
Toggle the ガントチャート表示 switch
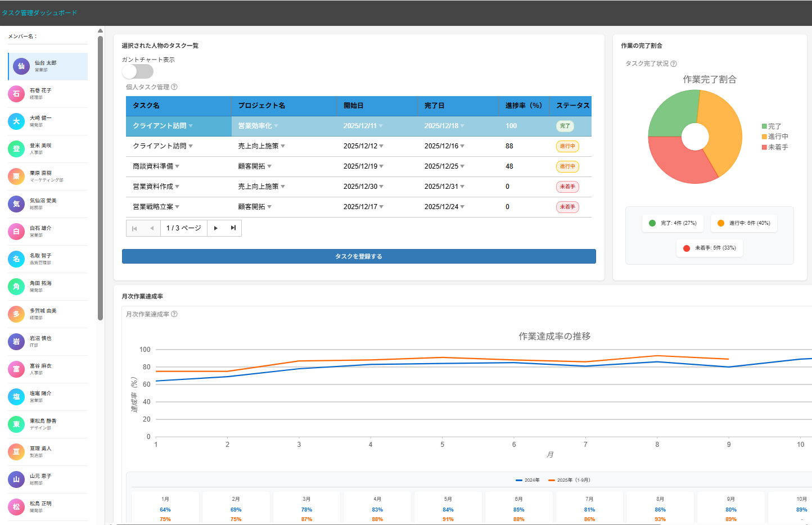138,71
